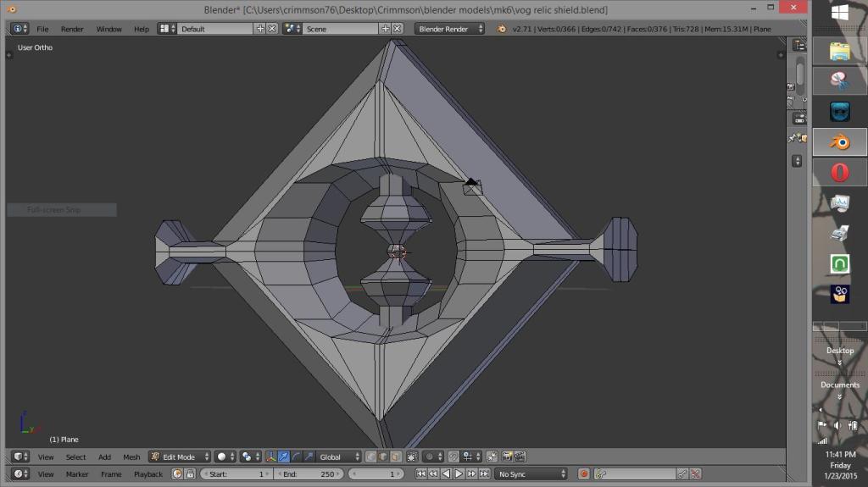Jump to the first frame in timeline
The width and height of the screenshot is (868, 487).
[x=420, y=474]
